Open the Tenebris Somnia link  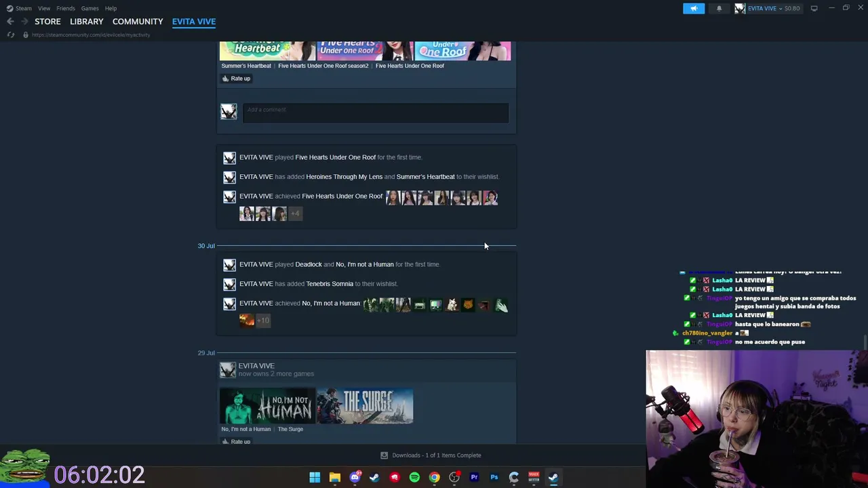point(330,284)
